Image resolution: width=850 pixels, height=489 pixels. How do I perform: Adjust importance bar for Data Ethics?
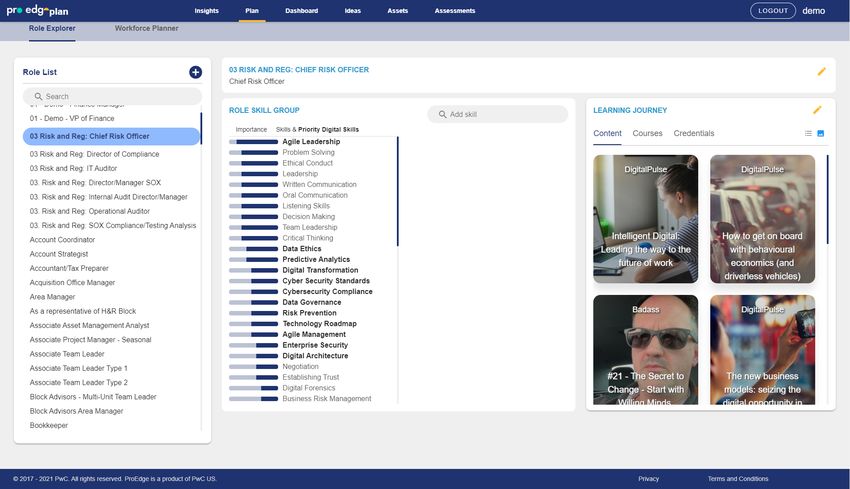(253, 249)
